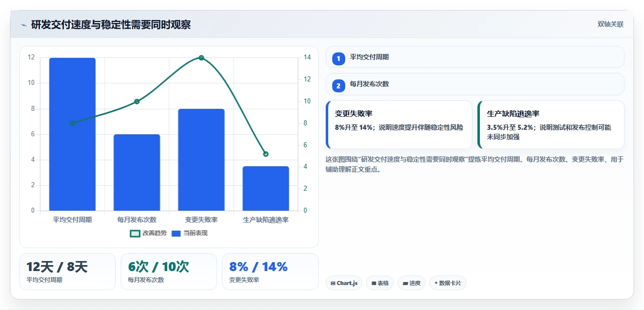Click the 12天 / 8天 stat card

[67, 272]
